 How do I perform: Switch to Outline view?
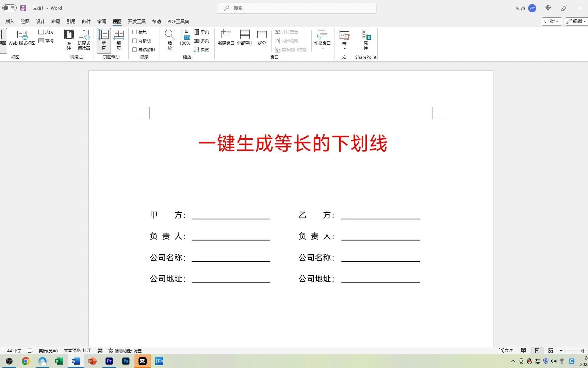pyautogui.click(x=46, y=32)
